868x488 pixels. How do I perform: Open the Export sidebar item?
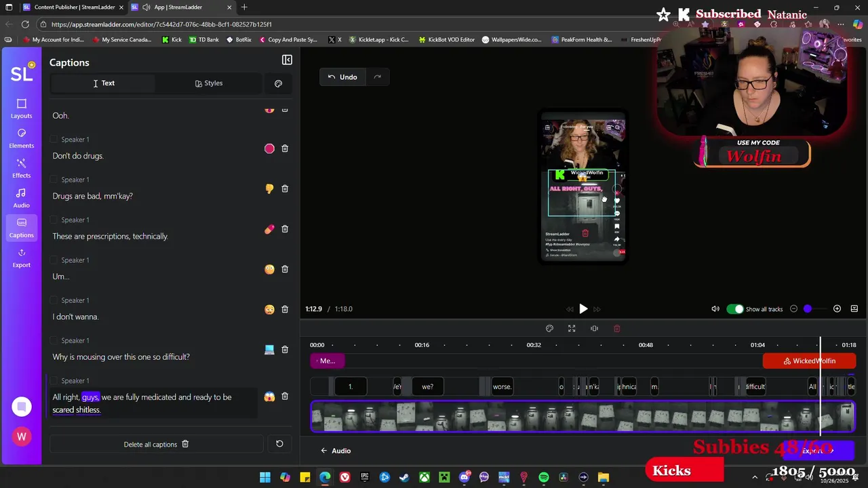21,258
